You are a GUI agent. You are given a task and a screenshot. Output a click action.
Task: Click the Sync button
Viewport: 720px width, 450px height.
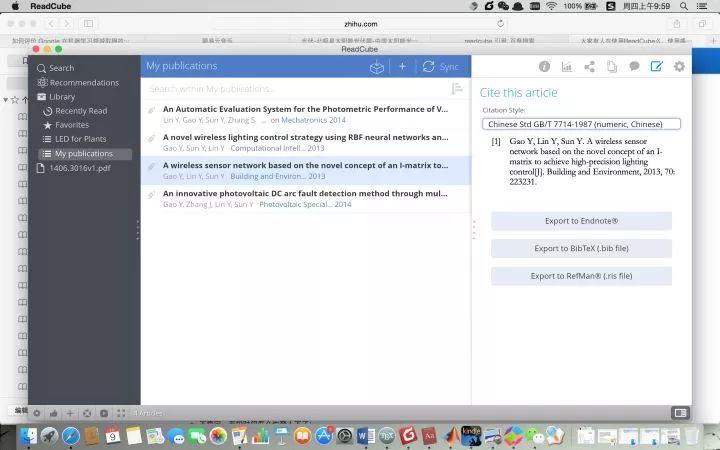click(440, 67)
